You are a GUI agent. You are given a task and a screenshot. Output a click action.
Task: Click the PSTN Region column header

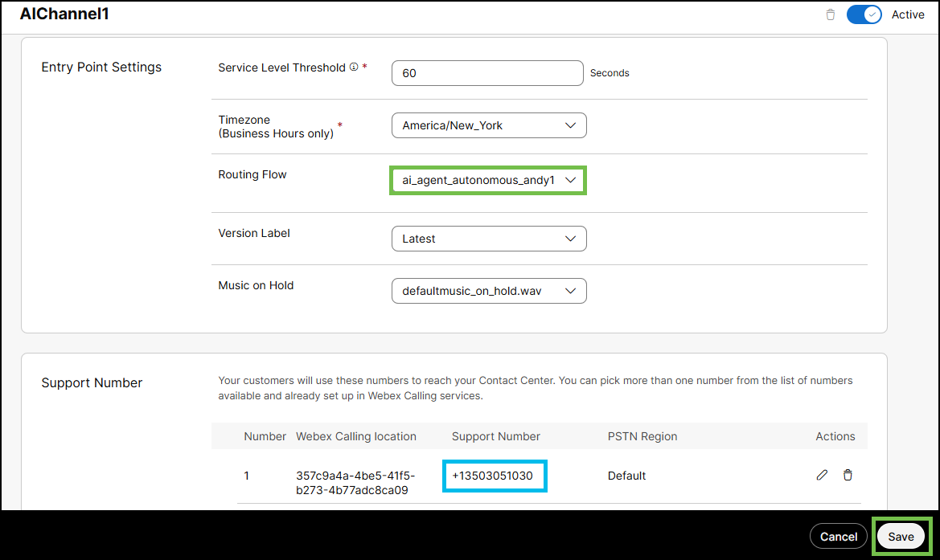(642, 436)
